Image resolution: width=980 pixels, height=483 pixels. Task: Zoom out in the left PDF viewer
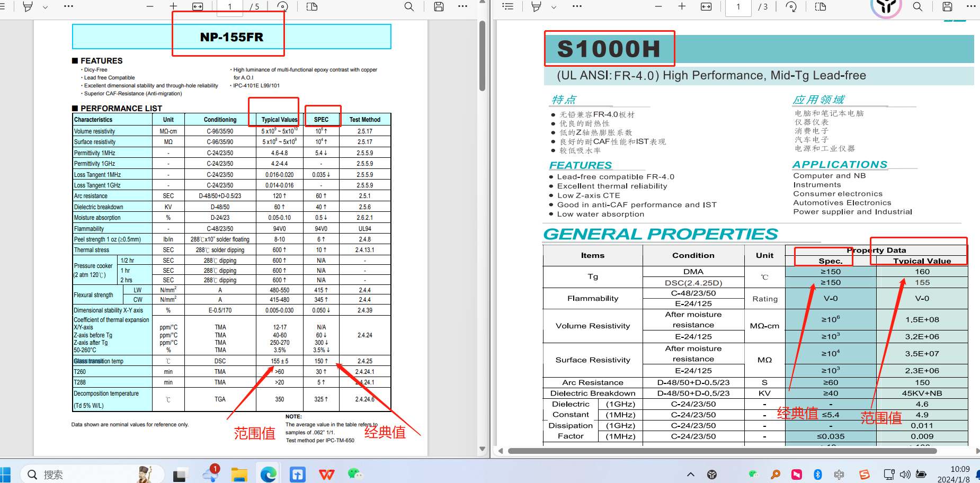click(150, 6)
